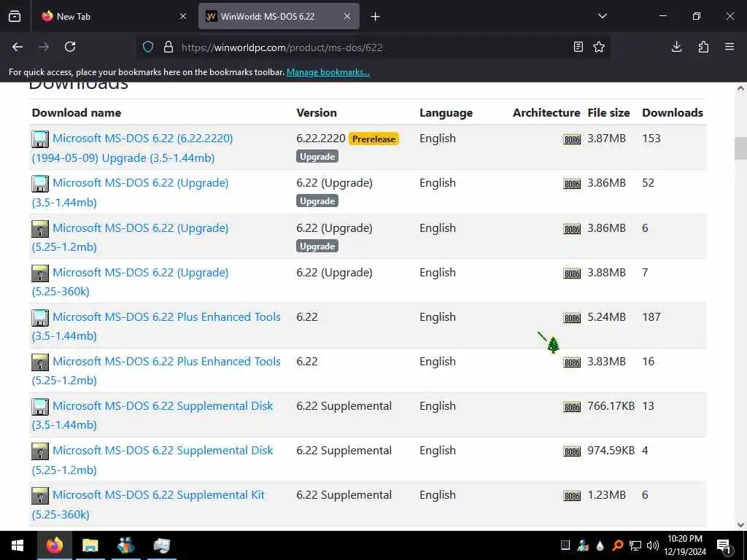Click the floppy icon for Upgrade (3.5-1.44mb)
This screenshot has height=560, width=747.
tap(40, 183)
